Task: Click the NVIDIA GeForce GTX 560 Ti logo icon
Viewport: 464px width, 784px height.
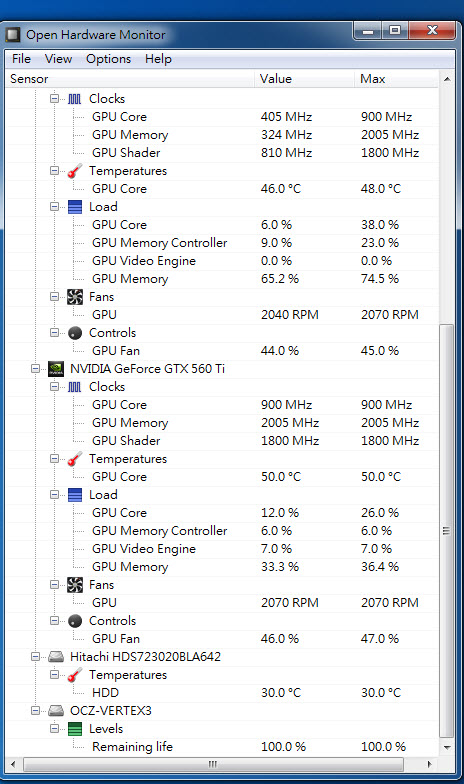Action: click(x=56, y=369)
